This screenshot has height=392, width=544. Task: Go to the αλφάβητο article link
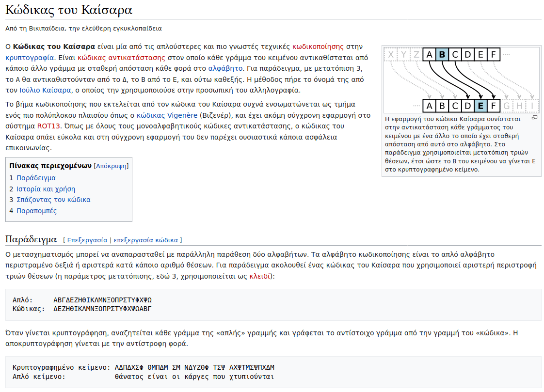point(225,69)
